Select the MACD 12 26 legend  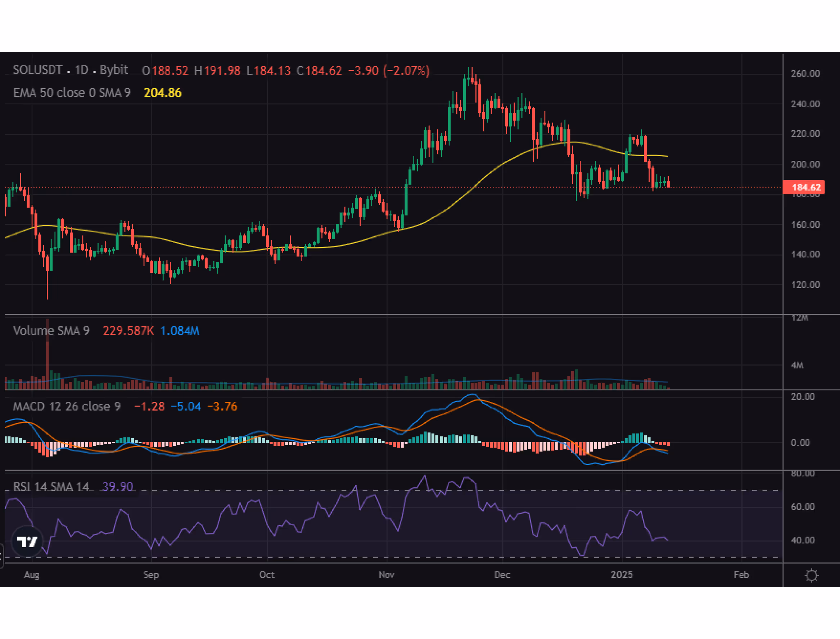point(67,407)
